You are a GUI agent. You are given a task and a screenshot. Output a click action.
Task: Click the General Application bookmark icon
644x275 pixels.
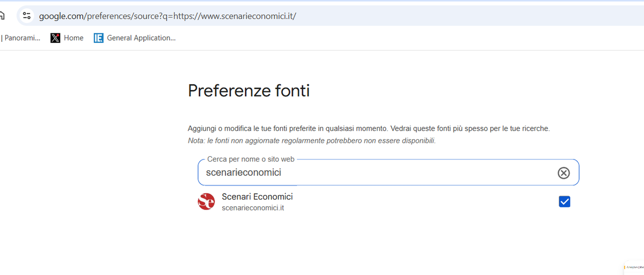click(98, 38)
